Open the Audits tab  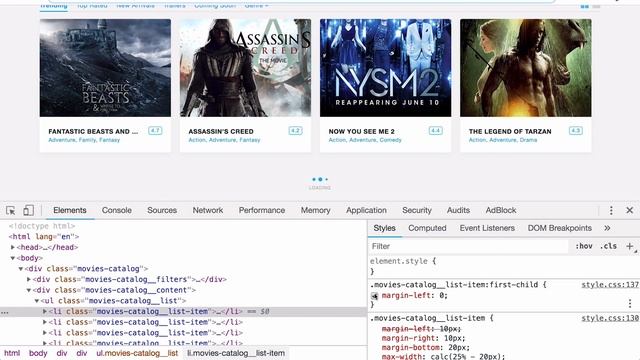coord(458,210)
